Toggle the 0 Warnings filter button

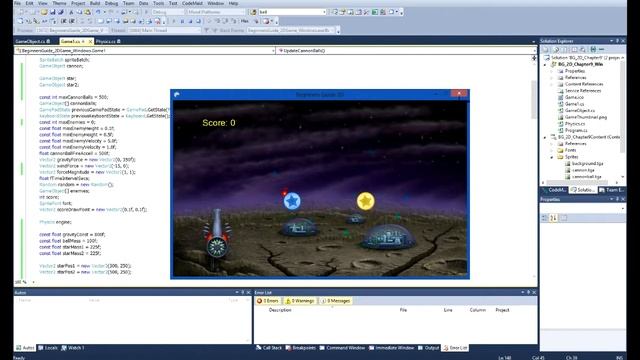coord(300,301)
